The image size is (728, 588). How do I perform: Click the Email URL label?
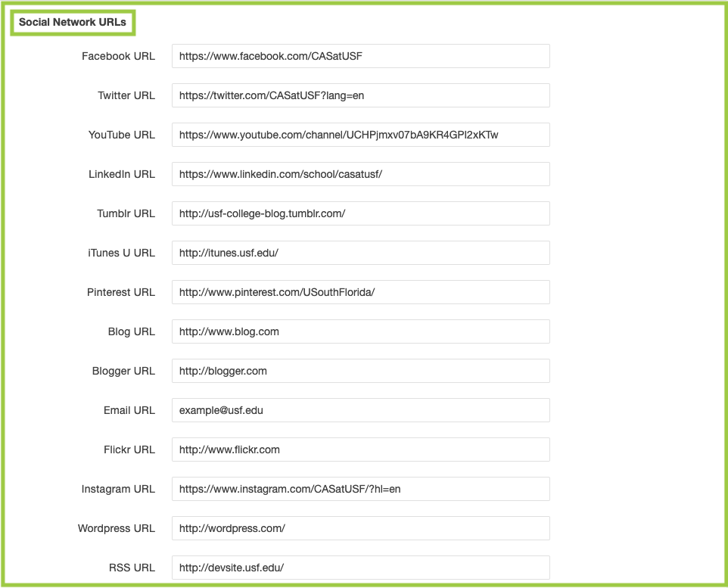[x=129, y=410]
